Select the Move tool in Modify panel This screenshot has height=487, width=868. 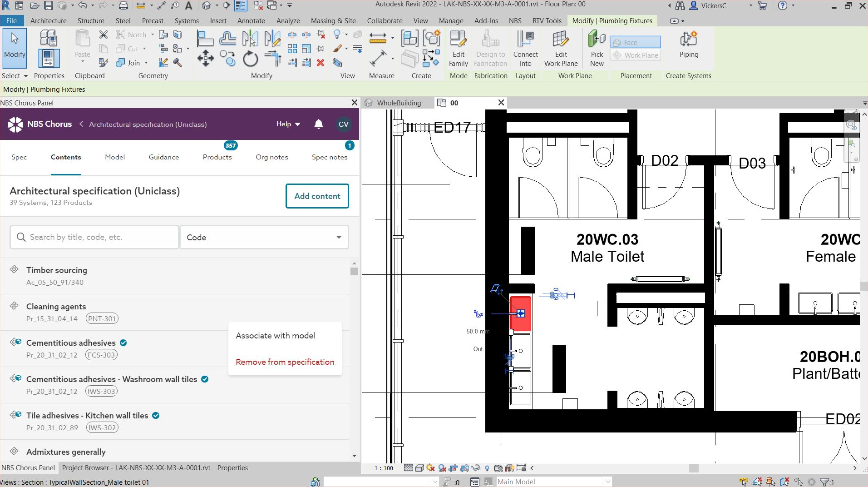206,58
